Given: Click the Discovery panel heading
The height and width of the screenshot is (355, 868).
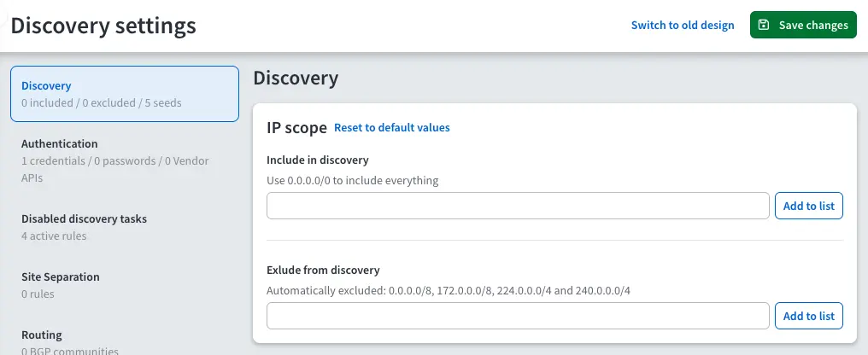Looking at the screenshot, I should pyautogui.click(x=296, y=79).
